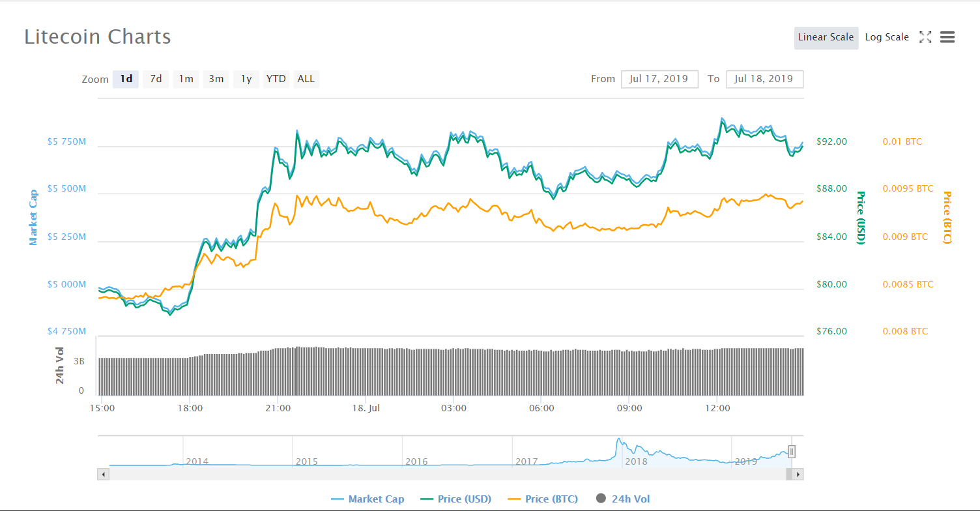The image size is (980, 511).
Task: Click the 18:00 time axis label
Action: pos(190,409)
